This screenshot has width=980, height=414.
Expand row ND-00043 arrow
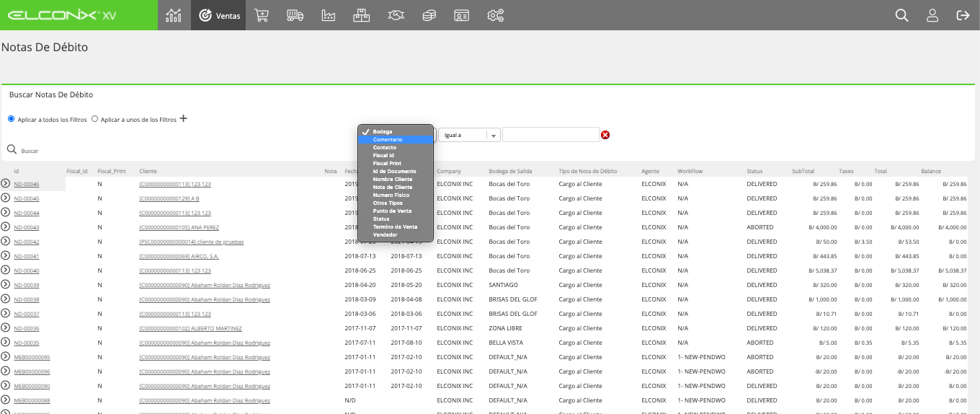6,227
